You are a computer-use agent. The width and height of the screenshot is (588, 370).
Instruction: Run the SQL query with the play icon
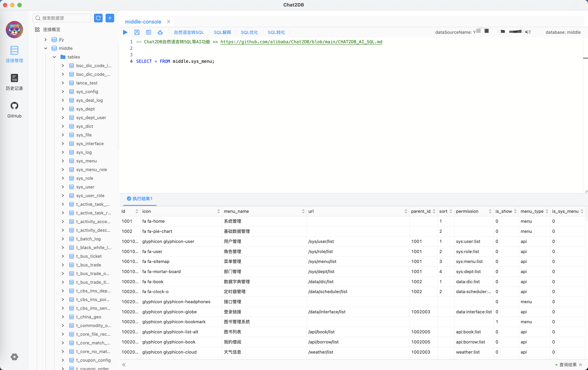pyautogui.click(x=125, y=32)
